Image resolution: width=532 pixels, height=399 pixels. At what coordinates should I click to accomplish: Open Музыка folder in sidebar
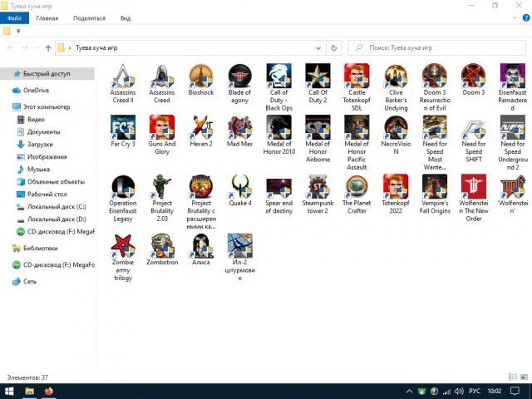click(38, 169)
